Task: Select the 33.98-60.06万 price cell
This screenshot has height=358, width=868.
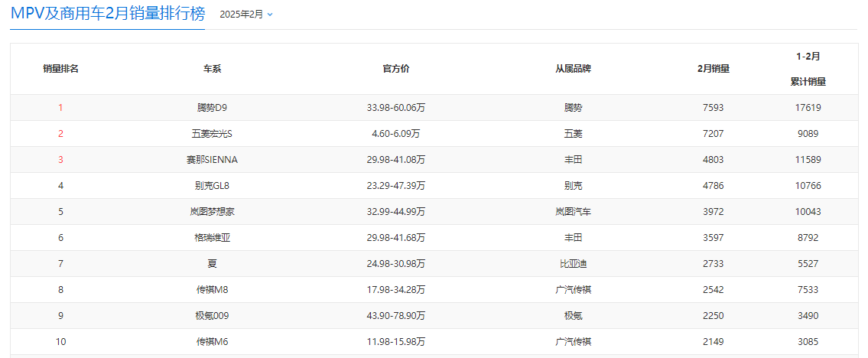Action: click(395, 108)
